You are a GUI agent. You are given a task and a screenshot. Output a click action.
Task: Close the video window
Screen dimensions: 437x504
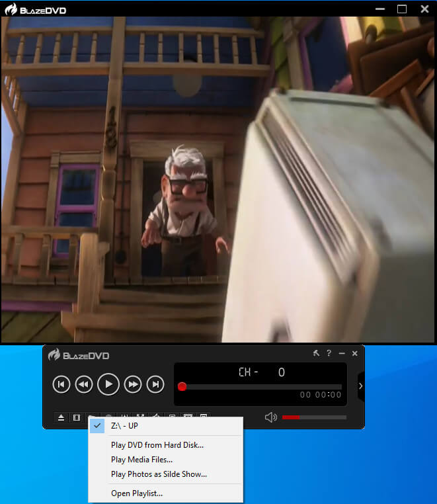[x=424, y=9]
